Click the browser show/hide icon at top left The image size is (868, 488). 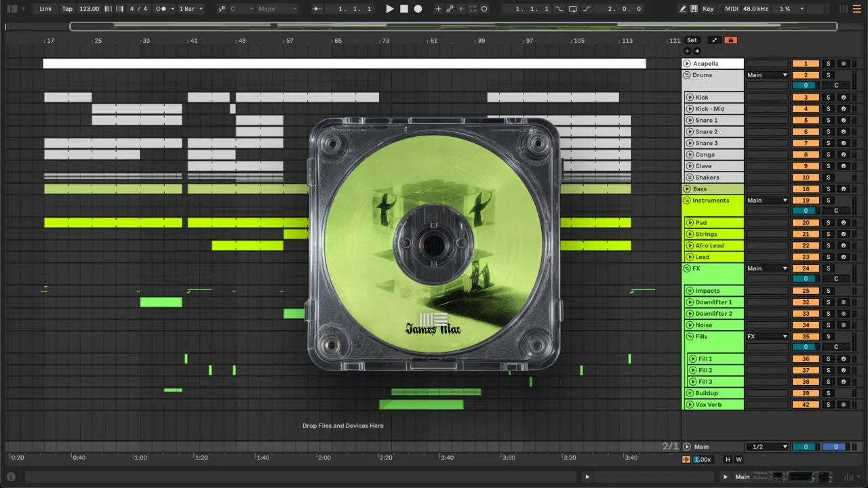pyautogui.click(x=12, y=9)
